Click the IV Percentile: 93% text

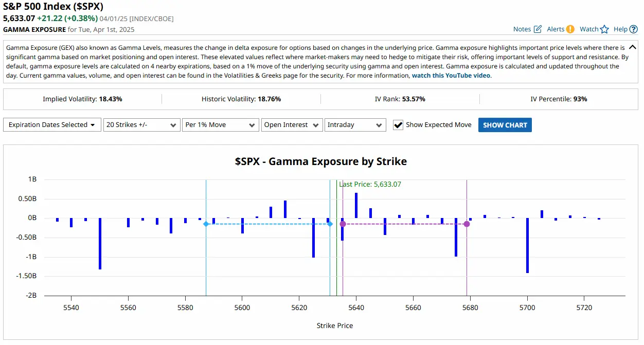coord(559,99)
